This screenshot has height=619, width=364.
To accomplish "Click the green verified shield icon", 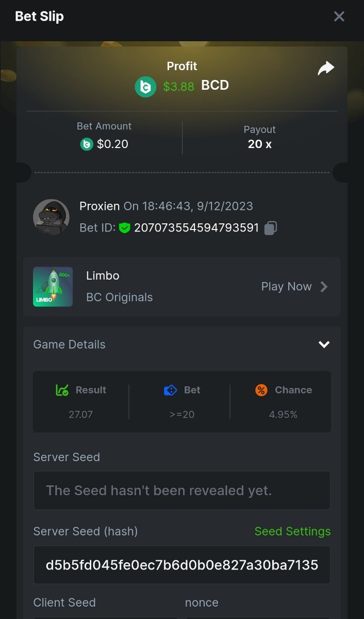I will click(x=124, y=228).
